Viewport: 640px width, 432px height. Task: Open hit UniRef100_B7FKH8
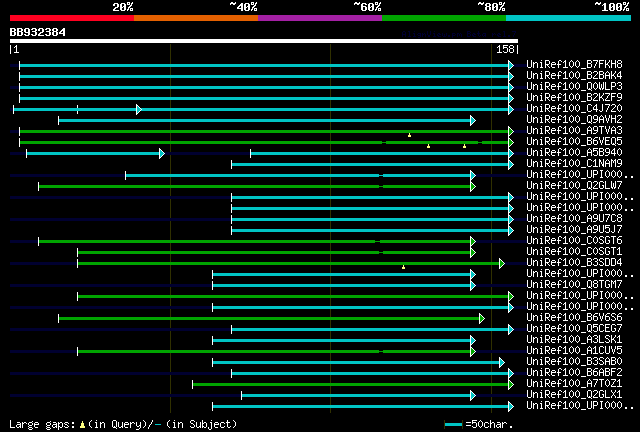click(x=574, y=65)
